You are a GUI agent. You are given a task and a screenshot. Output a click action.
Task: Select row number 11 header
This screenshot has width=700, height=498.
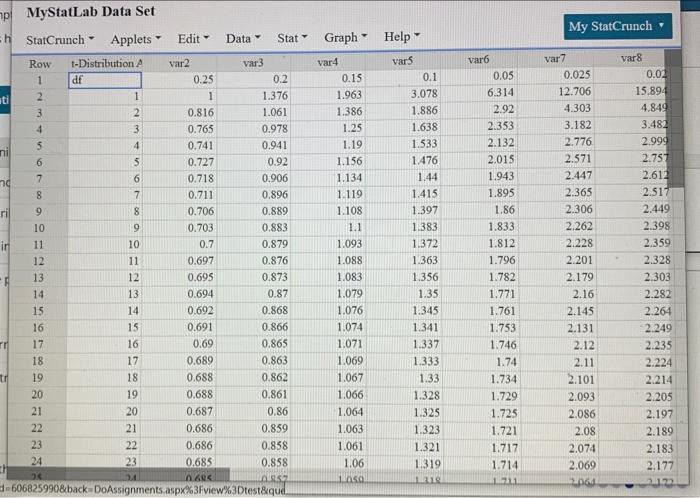click(39, 245)
